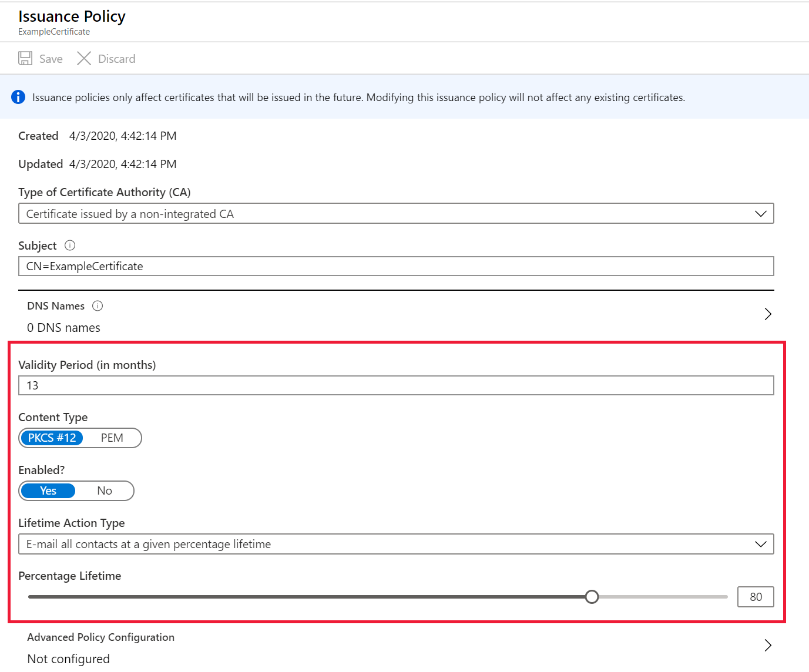Image resolution: width=809 pixels, height=672 pixels.
Task: Select PEM as the Content Type
Action: pos(112,438)
